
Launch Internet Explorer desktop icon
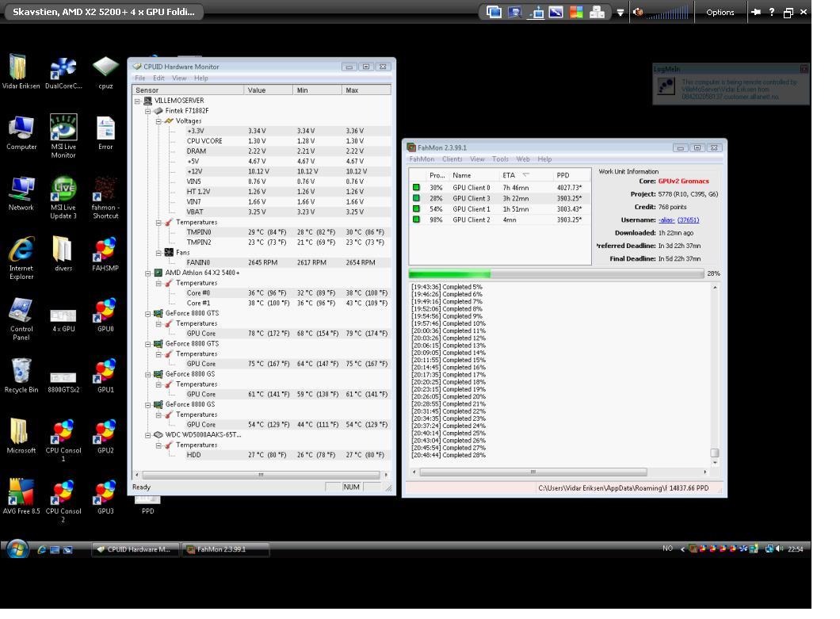point(21,258)
